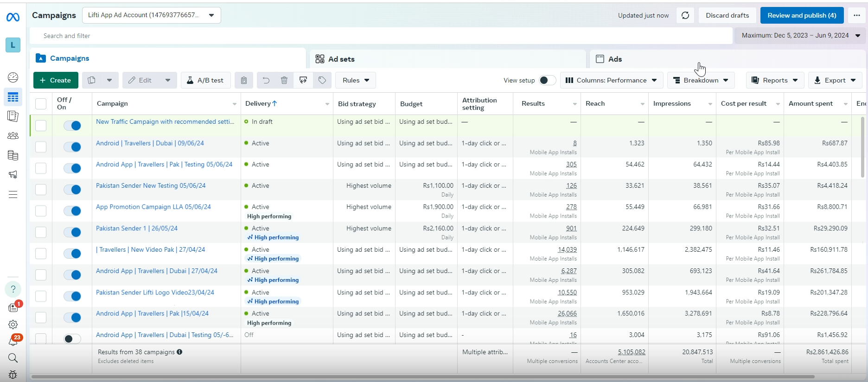The width and height of the screenshot is (868, 382).
Task: Open the Meta logo home icon
Action: tap(13, 18)
